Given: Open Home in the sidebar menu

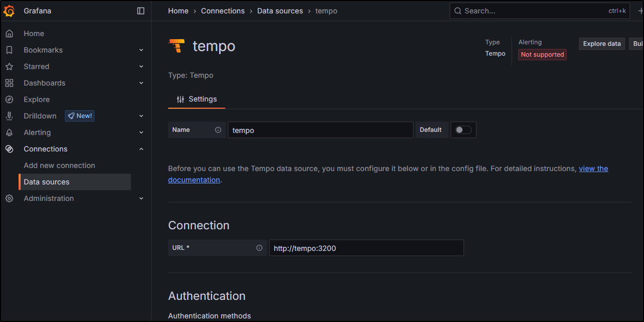Looking at the screenshot, I should [x=34, y=33].
